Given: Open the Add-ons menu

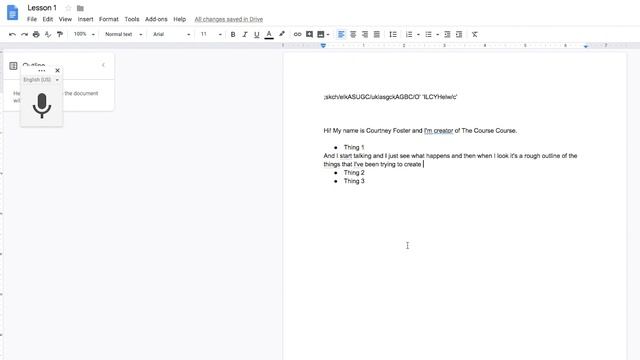Looking at the screenshot, I should (156, 19).
